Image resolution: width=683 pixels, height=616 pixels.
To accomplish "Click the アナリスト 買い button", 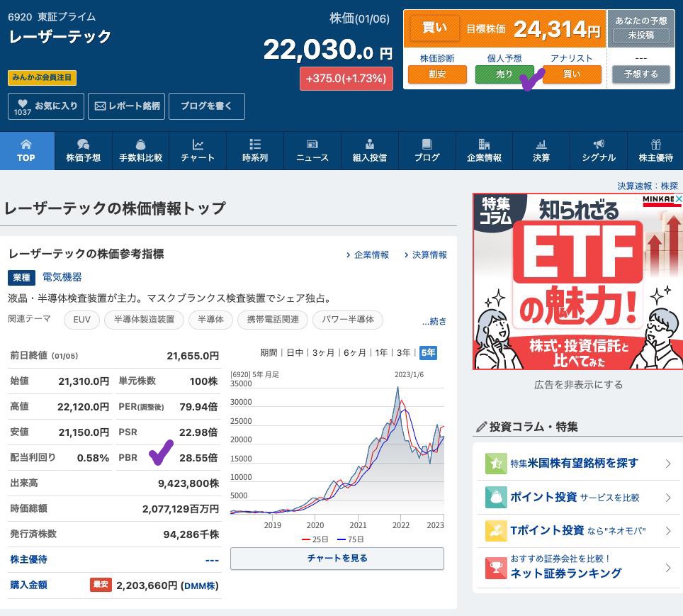I will (572, 74).
